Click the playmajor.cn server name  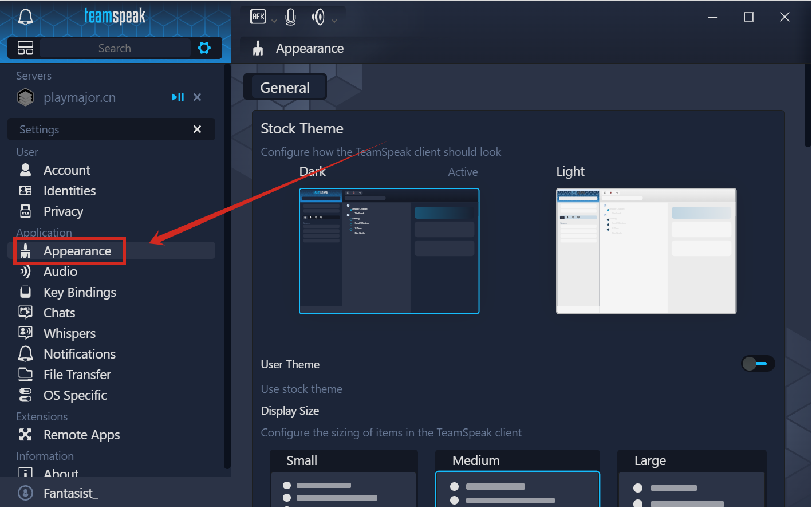[80, 97]
